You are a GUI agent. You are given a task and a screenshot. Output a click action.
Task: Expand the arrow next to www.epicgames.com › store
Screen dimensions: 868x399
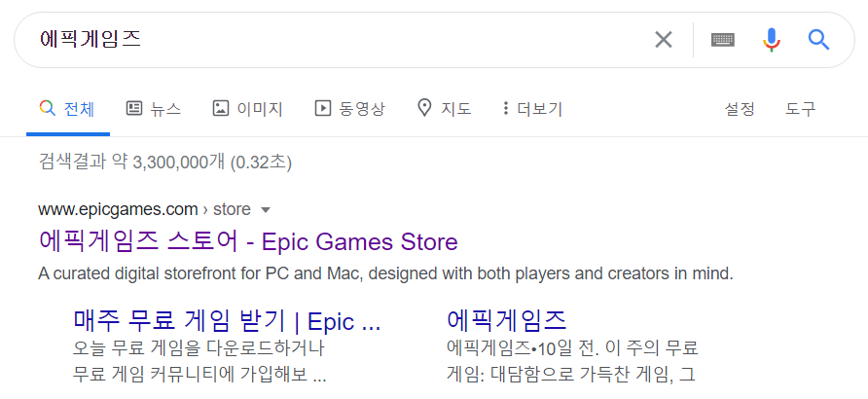266,210
